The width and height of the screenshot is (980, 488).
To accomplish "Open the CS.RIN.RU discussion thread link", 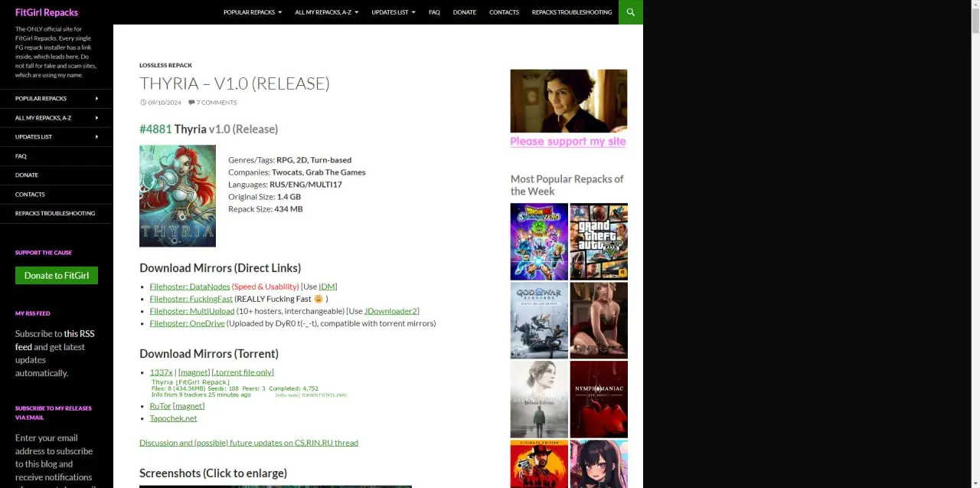I will [249, 443].
